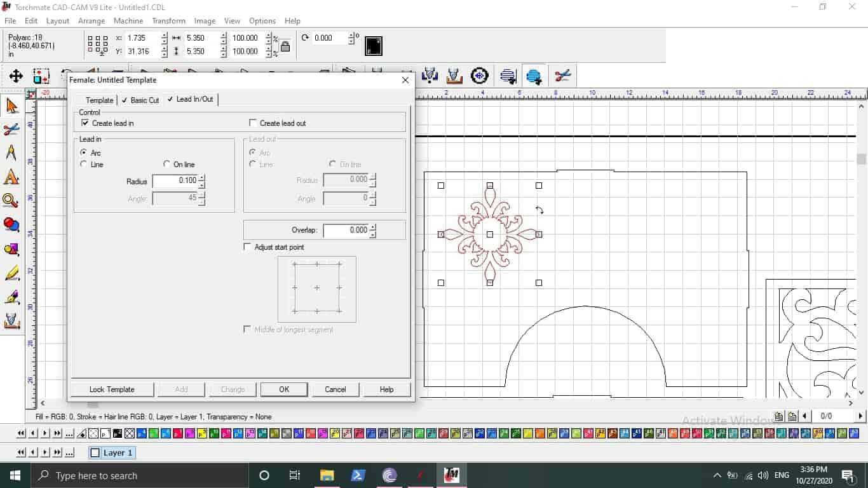Open the palette more options ellipsis
Viewport: 868px width, 488px height.
pos(70,434)
